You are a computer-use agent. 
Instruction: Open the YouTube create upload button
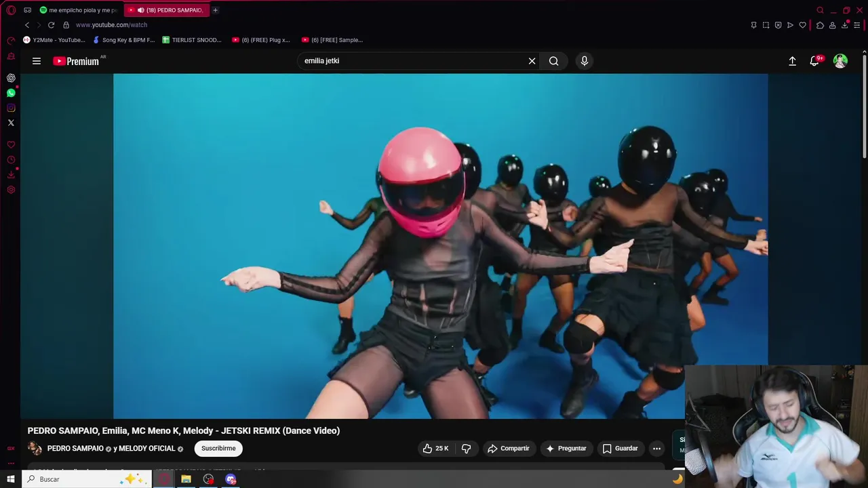792,61
